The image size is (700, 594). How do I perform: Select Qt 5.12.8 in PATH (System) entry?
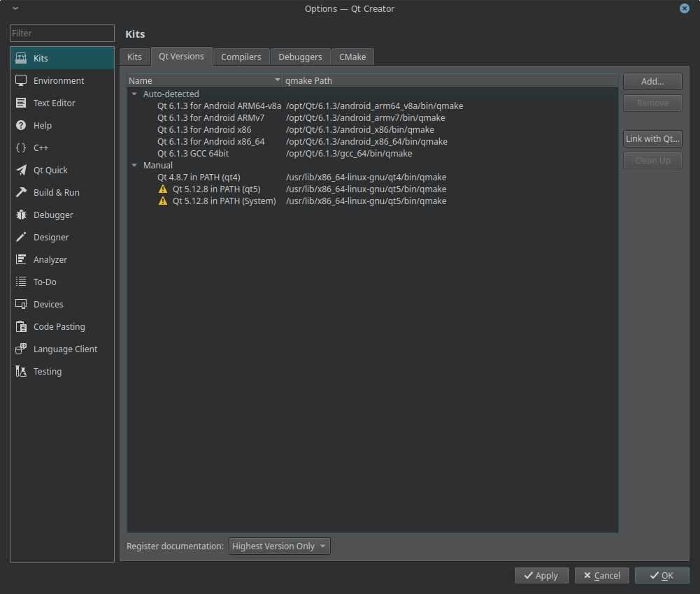click(x=224, y=201)
